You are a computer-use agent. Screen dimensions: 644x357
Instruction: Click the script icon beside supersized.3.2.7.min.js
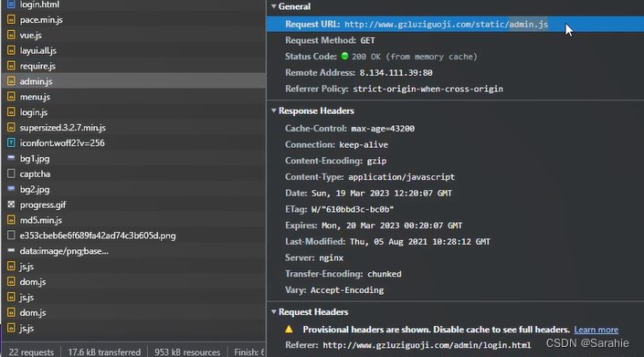click(11, 127)
